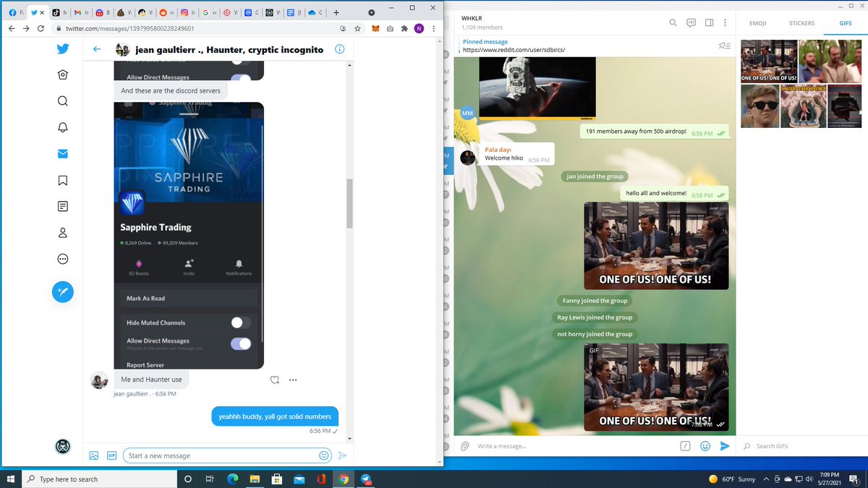Image resolution: width=868 pixels, height=488 pixels.
Task: Send Telegram message arrow
Action: click(x=725, y=446)
